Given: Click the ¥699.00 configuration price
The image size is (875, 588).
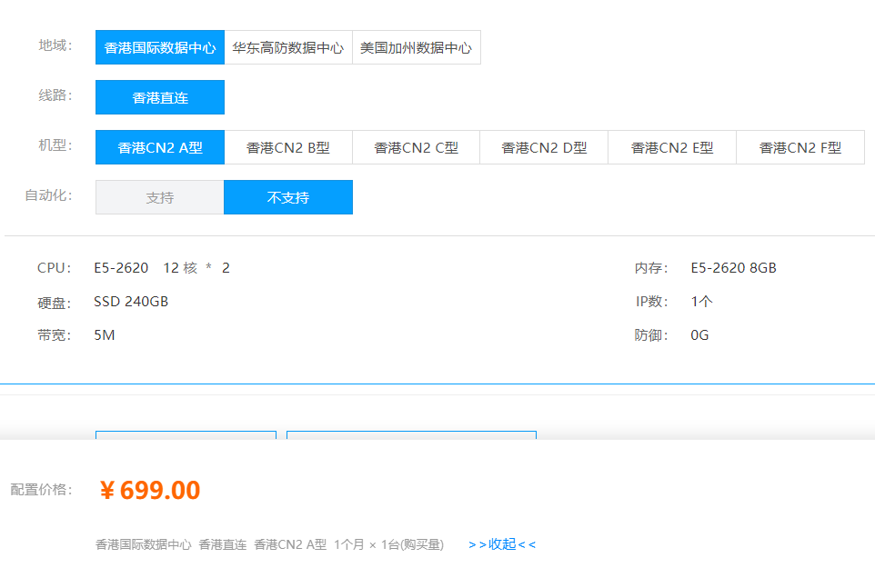Looking at the screenshot, I should pos(150,491).
